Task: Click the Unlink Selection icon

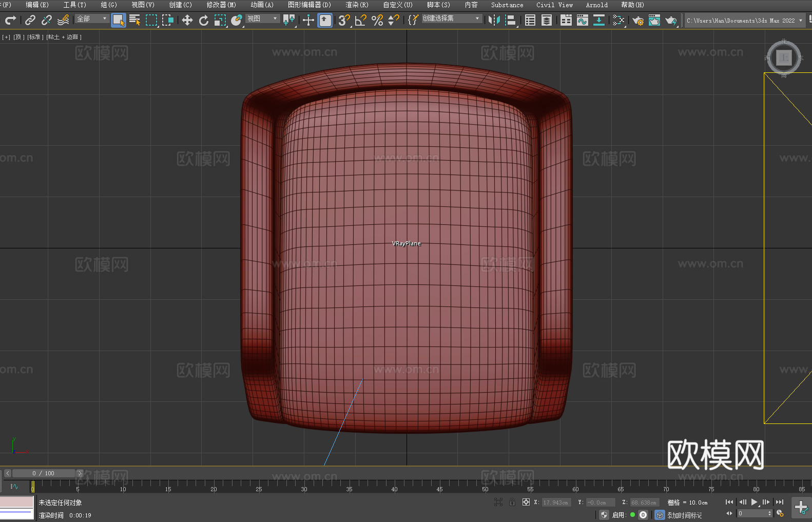Action: pos(47,20)
